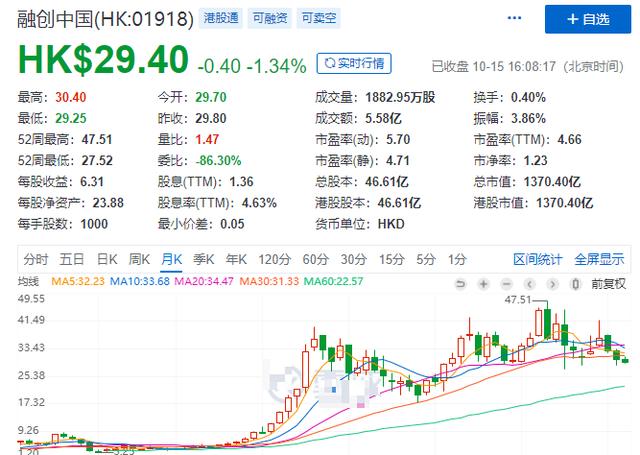Open 全屏显示 fullscreen chart link
This screenshot has height=455, width=640.
tap(599, 259)
